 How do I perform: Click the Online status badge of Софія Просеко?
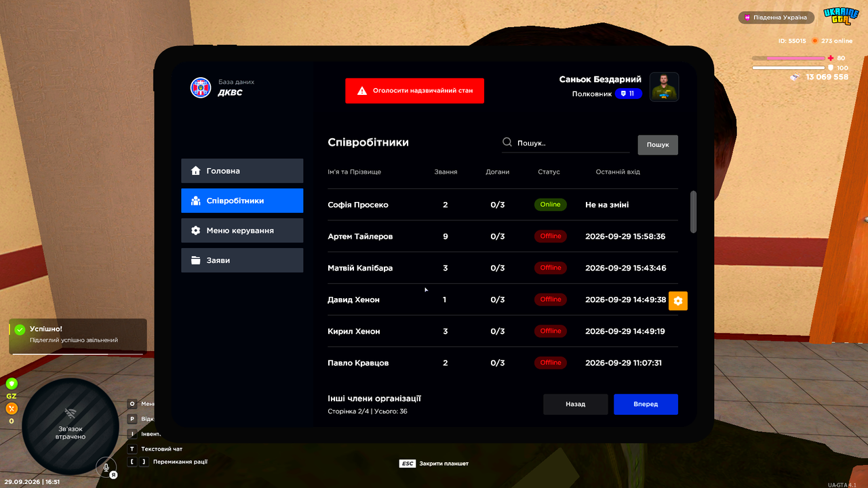point(551,205)
